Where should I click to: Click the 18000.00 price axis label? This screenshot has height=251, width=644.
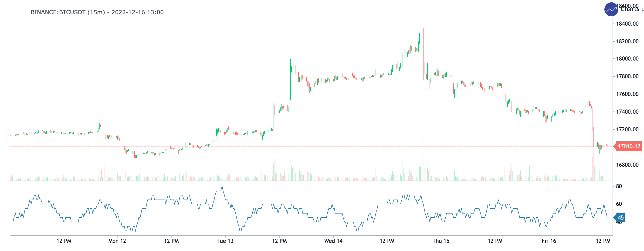click(627, 59)
